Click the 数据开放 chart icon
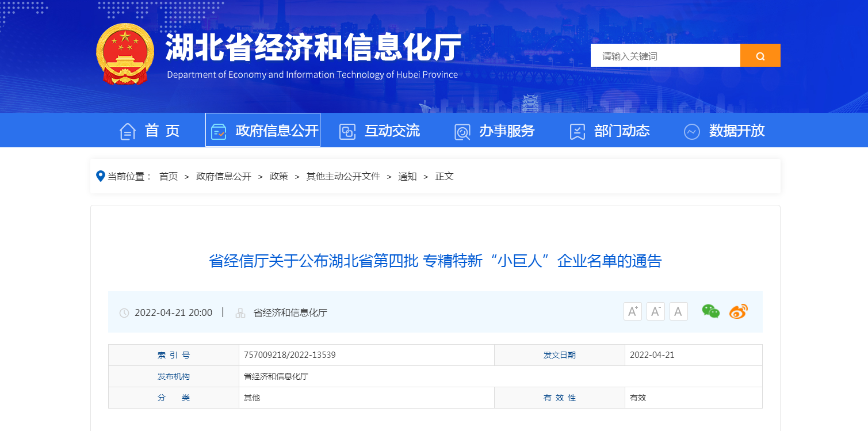 (691, 132)
